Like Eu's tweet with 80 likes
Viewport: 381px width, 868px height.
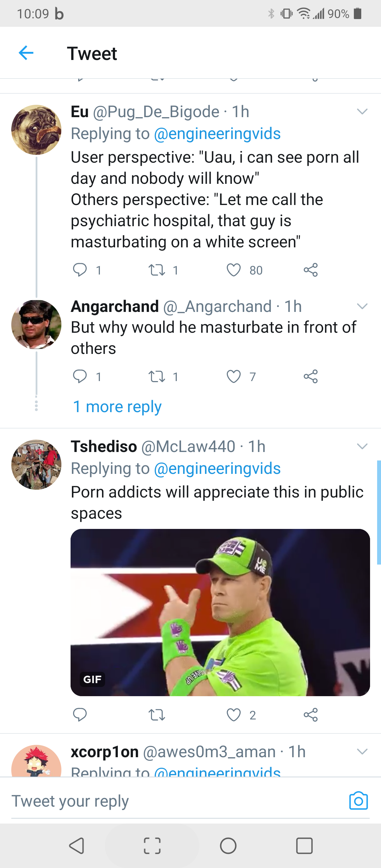[x=234, y=270]
